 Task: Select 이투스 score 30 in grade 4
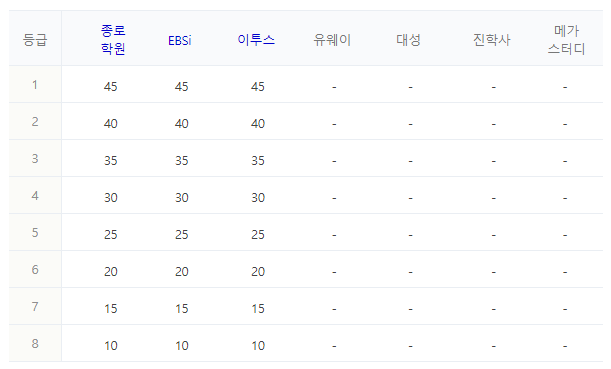coord(258,198)
